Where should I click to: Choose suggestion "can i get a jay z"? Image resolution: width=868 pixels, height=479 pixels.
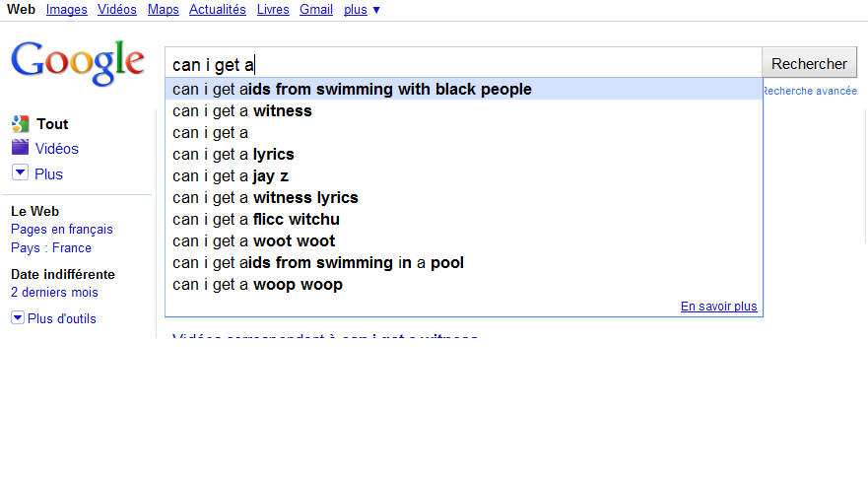[x=231, y=176]
